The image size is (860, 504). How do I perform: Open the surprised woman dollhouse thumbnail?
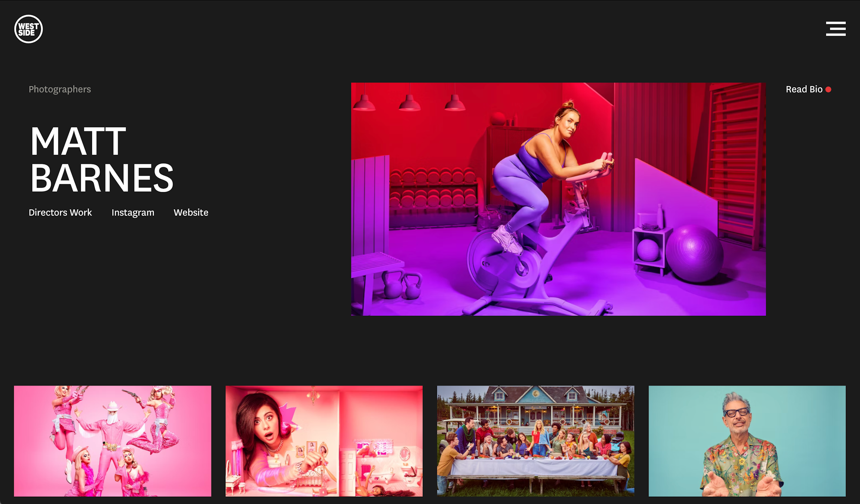[x=324, y=441]
